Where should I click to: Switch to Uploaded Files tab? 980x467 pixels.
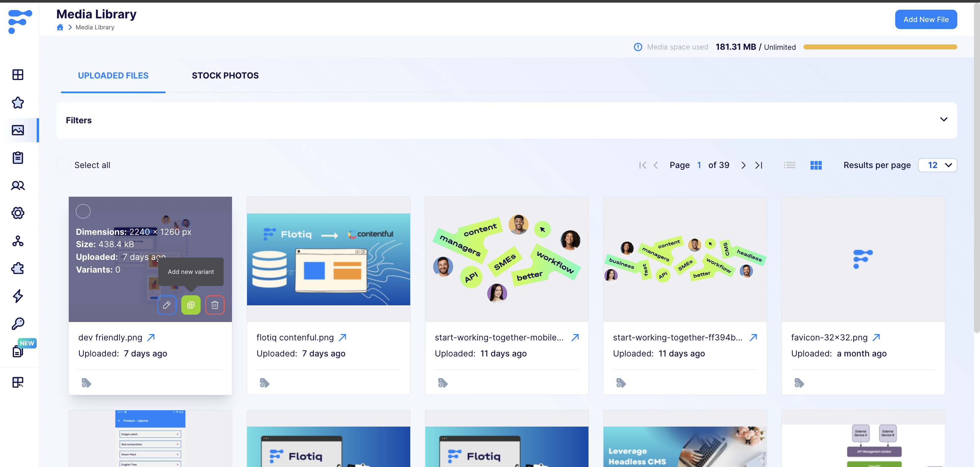(113, 76)
